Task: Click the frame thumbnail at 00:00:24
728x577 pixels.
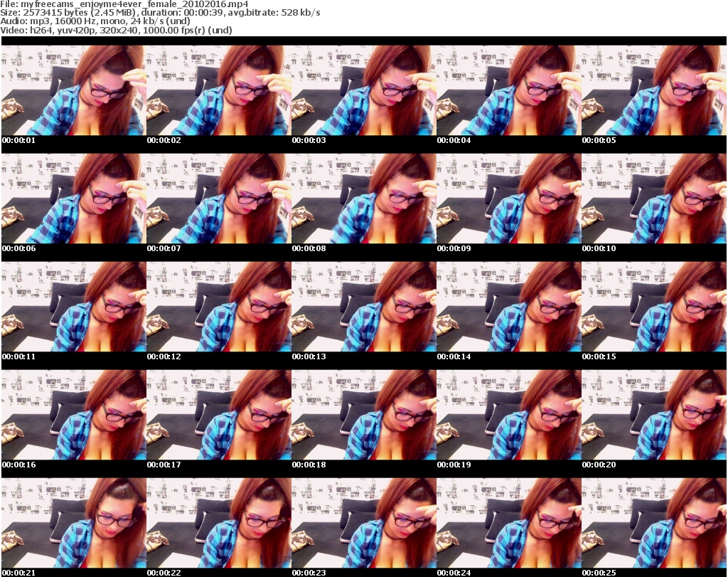Action: (x=509, y=523)
